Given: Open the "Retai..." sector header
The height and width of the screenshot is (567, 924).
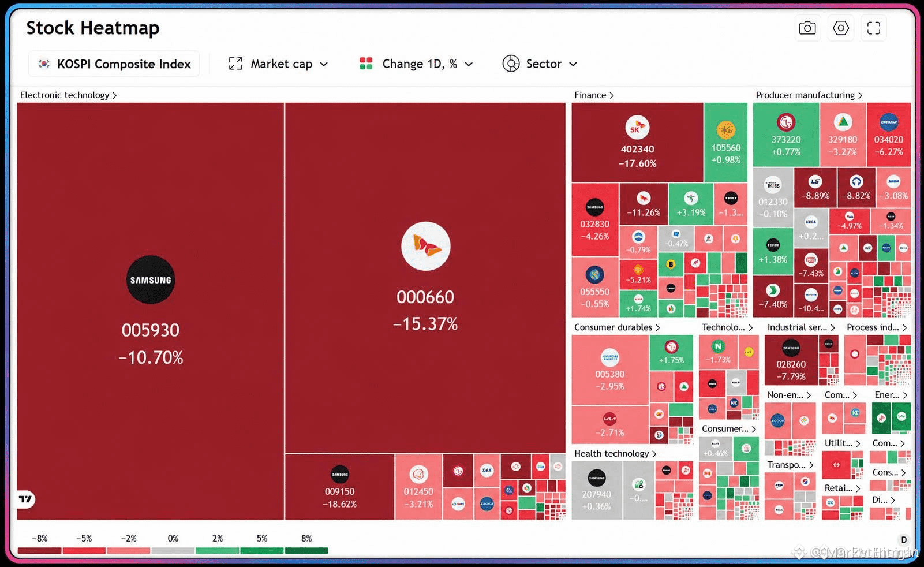Looking at the screenshot, I should 842,488.
